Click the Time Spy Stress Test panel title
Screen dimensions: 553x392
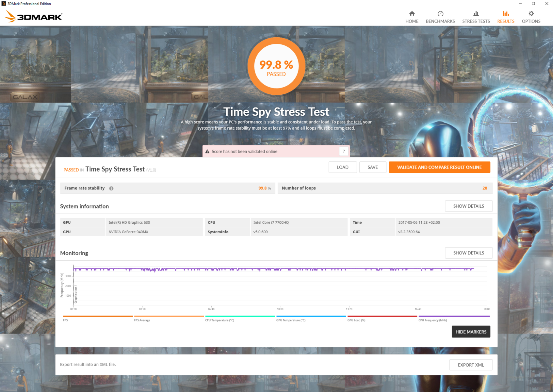point(115,169)
